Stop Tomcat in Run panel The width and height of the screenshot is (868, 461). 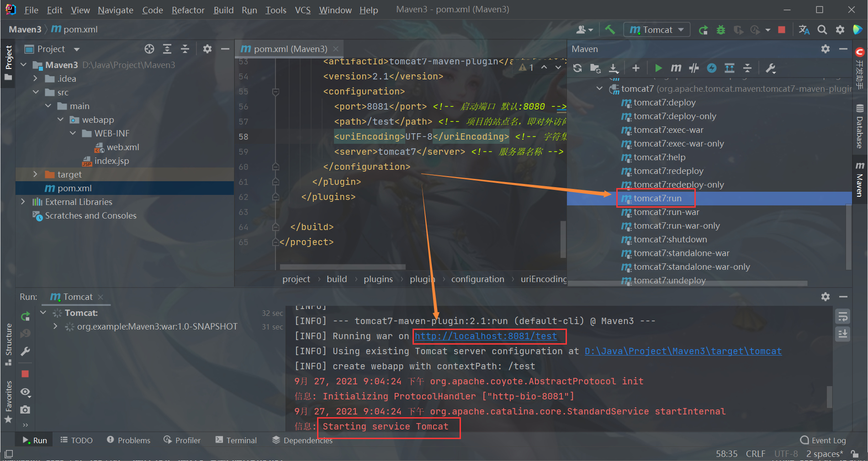click(x=25, y=374)
